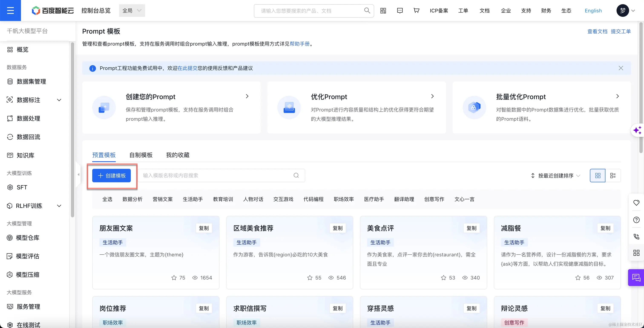Click the shopping cart icon in header
This screenshot has width=644, height=328.
pyautogui.click(x=416, y=10)
